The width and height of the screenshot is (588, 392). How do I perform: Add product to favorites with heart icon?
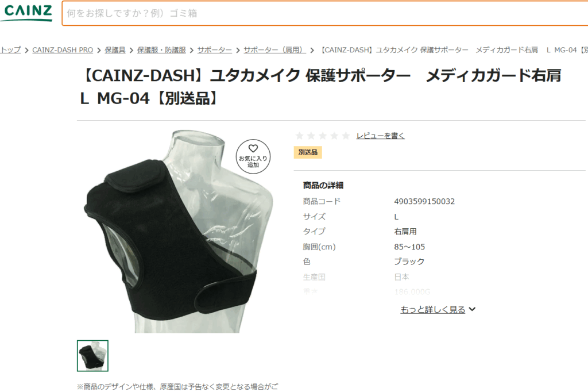point(253,156)
